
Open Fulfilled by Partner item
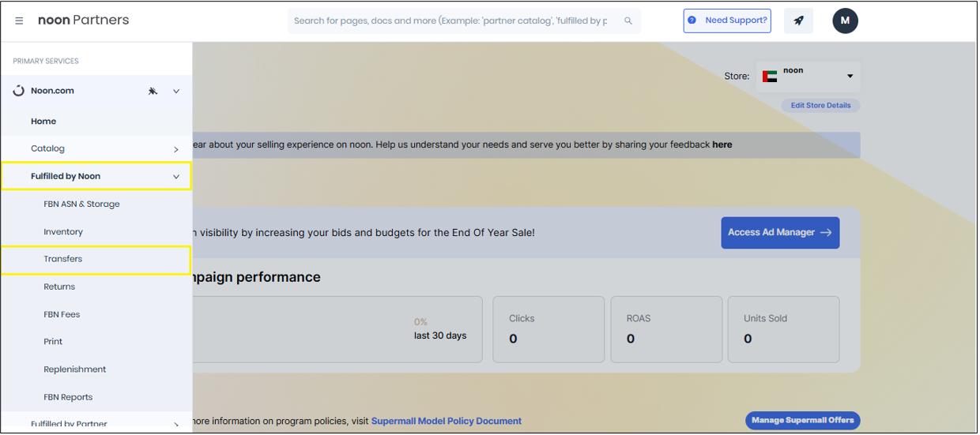coord(69,425)
